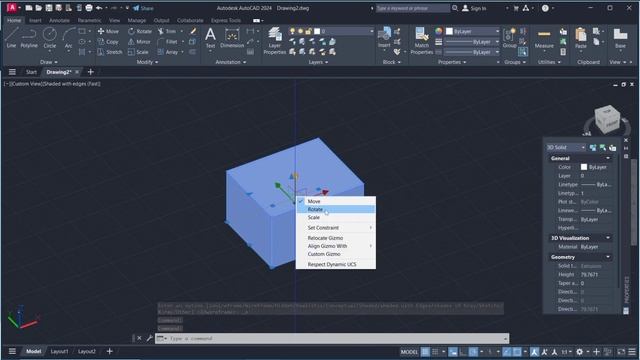Image resolution: width=640 pixels, height=360 pixels.
Task: Click the Sign In button
Action: tap(474, 8)
